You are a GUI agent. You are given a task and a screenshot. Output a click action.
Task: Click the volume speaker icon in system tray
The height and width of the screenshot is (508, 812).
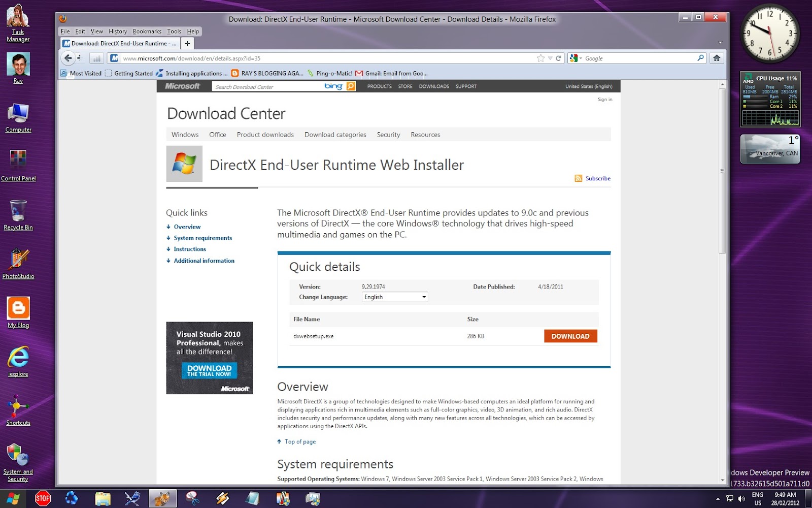pos(741,498)
